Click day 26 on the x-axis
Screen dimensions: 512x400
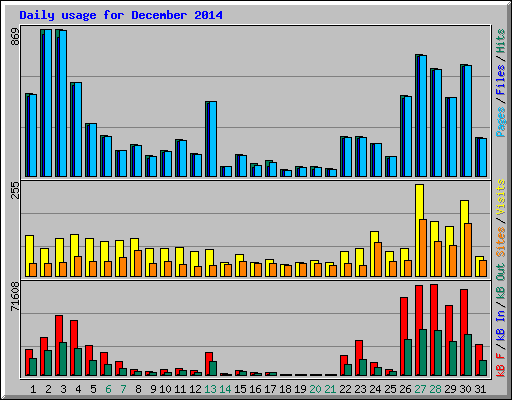point(405,389)
